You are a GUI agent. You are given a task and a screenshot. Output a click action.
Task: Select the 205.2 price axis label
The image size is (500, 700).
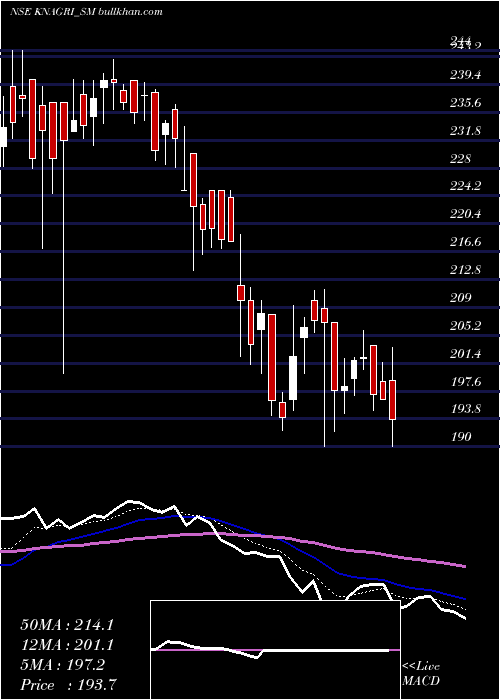click(x=466, y=326)
